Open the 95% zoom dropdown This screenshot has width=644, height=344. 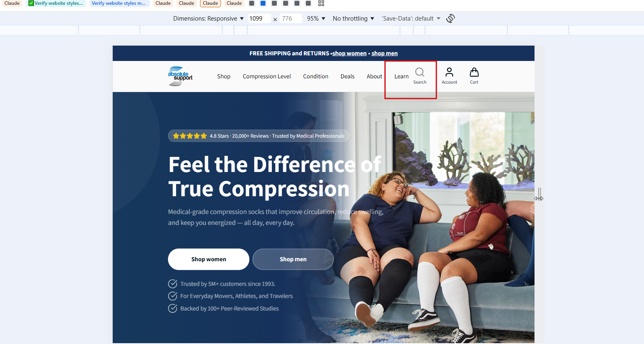316,19
